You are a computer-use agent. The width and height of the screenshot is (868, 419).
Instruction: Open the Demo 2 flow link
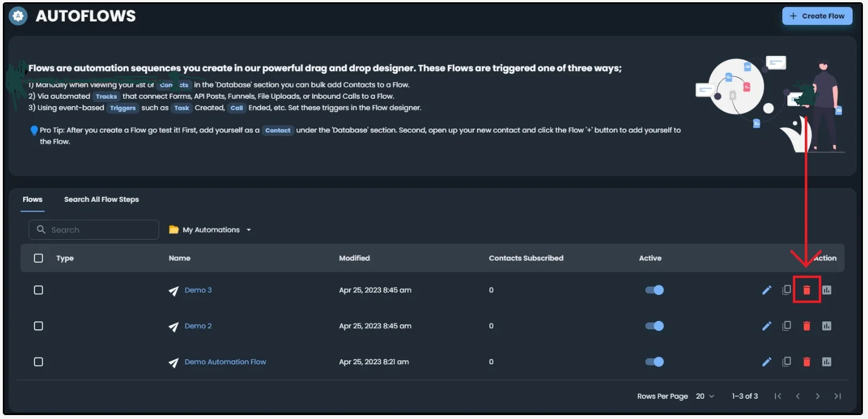tap(198, 326)
